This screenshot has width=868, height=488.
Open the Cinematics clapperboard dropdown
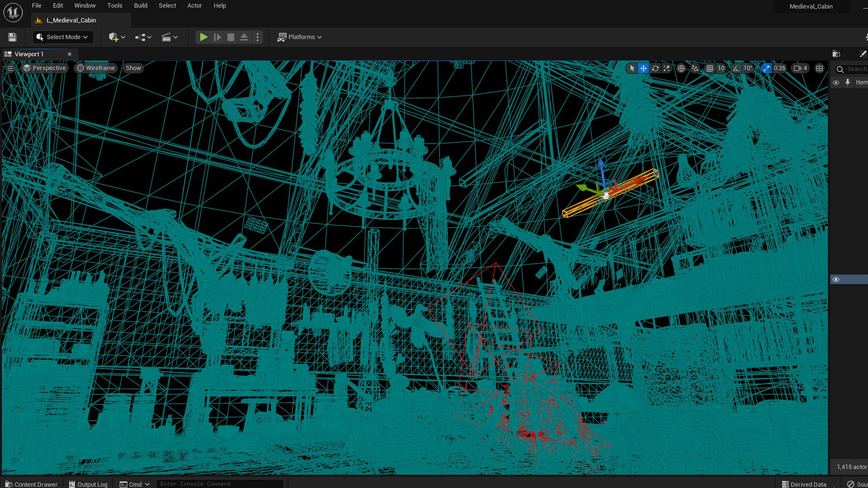170,37
